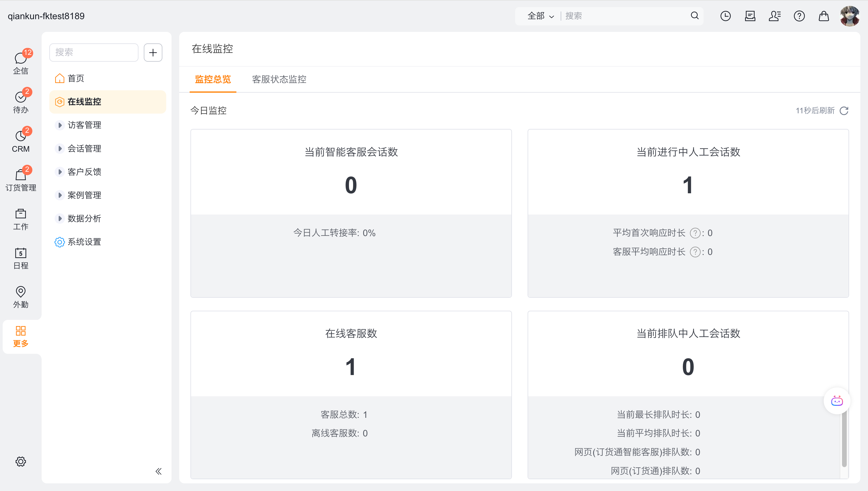The width and height of the screenshot is (868, 491).
Task: Select the 监控总览 tab
Action: point(213,79)
